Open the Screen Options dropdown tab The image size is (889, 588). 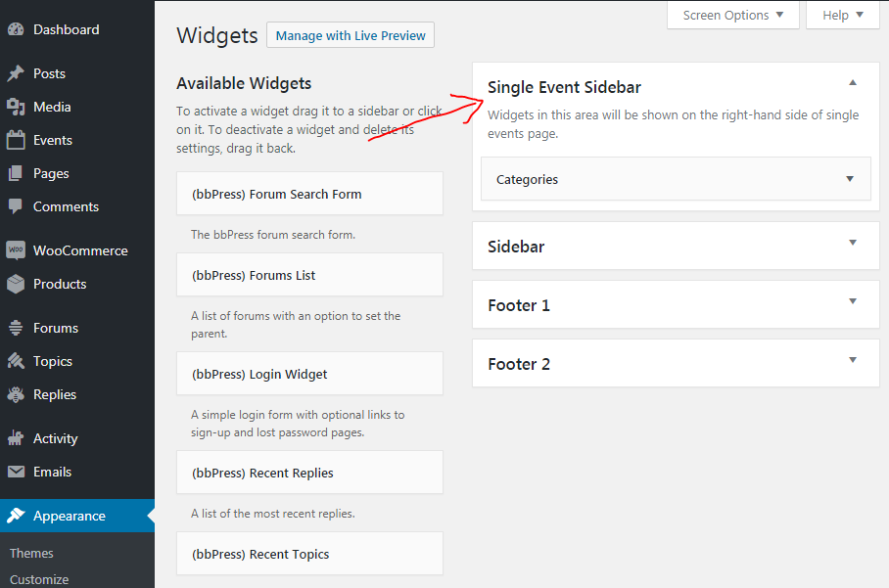point(733,16)
